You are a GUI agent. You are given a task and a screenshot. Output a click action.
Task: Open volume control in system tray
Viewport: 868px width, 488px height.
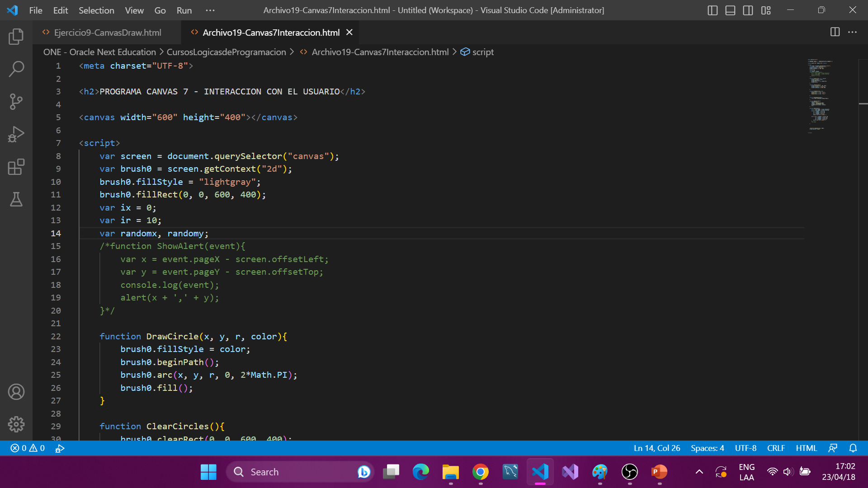coord(788,472)
